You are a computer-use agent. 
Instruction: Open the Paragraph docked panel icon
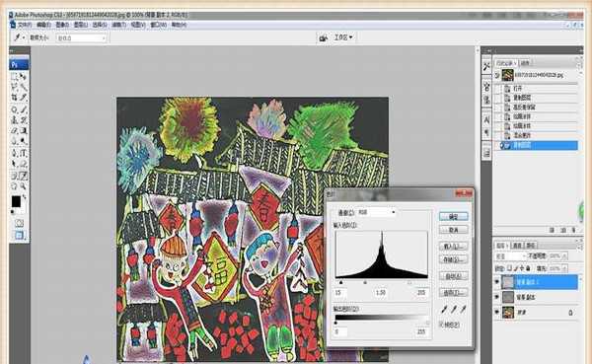pos(486,133)
